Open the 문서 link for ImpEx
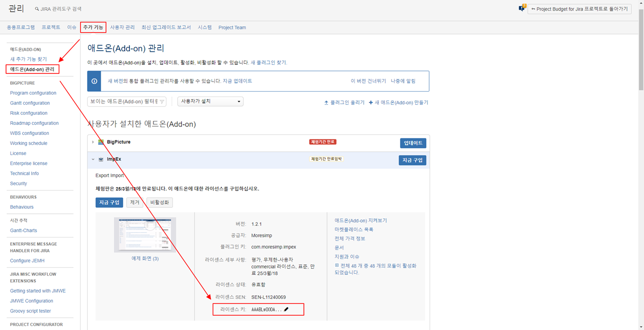This screenshot has height=330, width=644. point(339,247)
